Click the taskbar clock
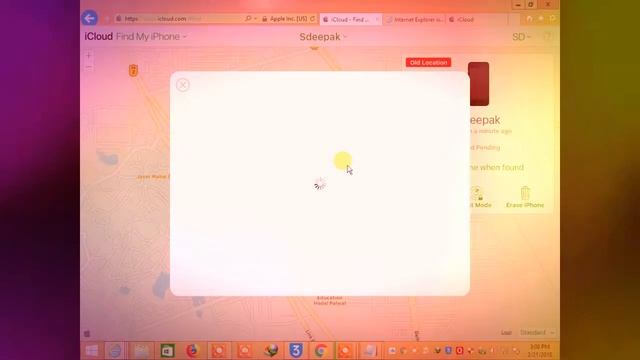 [540, 351]
